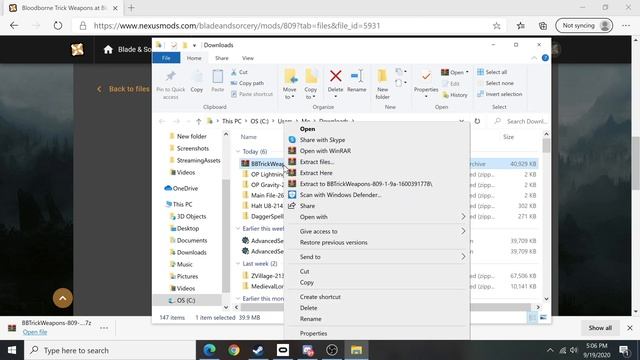Favorite this page with star icon
The width and height of the screenshot is (640, 360).
[496, 26]
